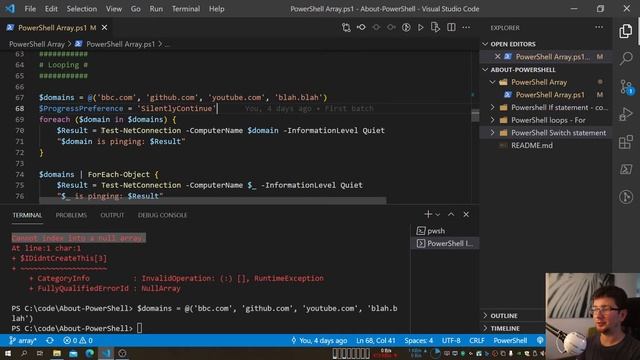The height and width of the screenshot is (360, 640).
Task: Open the Selection menu
Action: pyautogui.click(x=82, y=9)
